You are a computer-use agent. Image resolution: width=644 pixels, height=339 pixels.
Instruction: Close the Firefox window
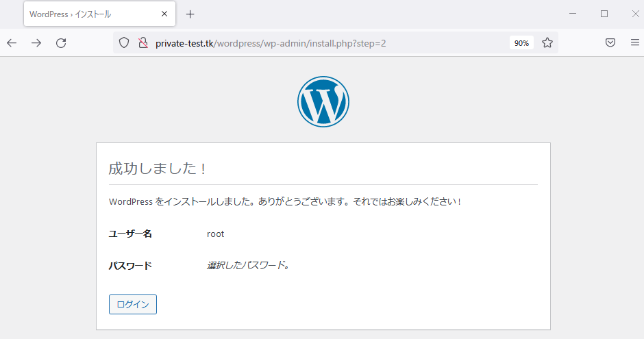pos(635,14)
